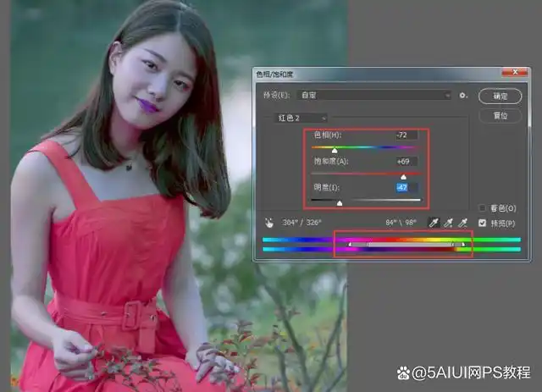Expand the 红色 2 color range dropdown
This screenshot has height=392, width=542.
299,117
